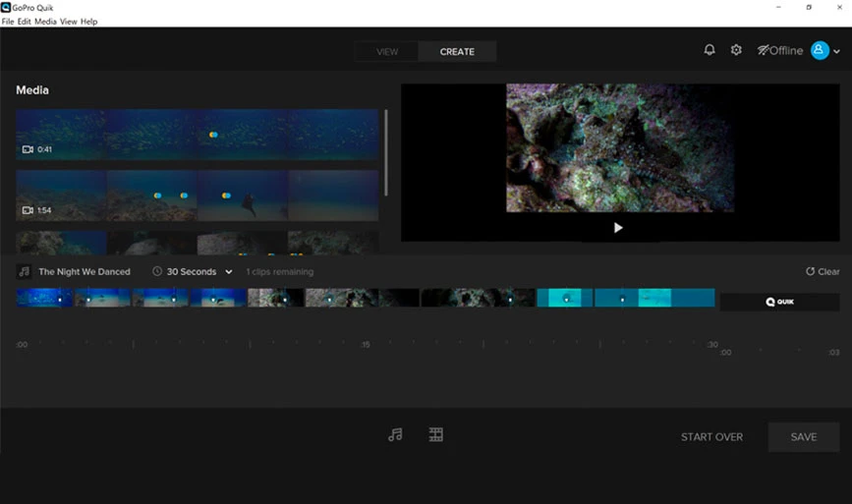Open the music selection icon in bottom toolbar
Viewport: 852px width, 504px height.
tap(395, 434)
